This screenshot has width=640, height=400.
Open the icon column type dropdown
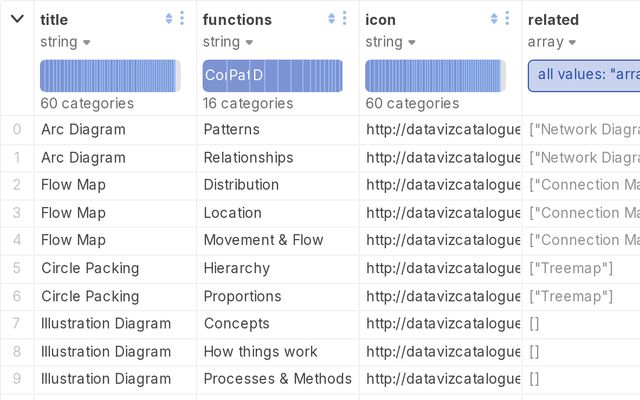coord(390,42)
